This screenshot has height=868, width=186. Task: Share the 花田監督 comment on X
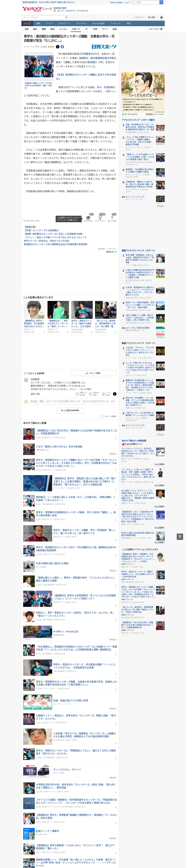coord(115,394)
